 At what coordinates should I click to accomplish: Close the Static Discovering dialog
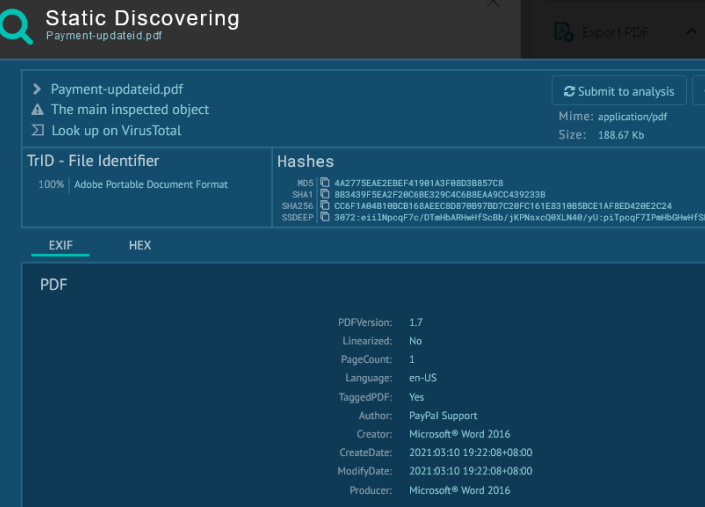(493, 4)
